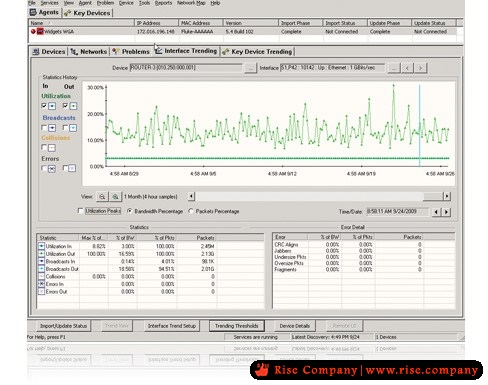Tick the Utilization Peaks checkbox
This screenshot has height=385, width=488.
[x=80, y=211]
